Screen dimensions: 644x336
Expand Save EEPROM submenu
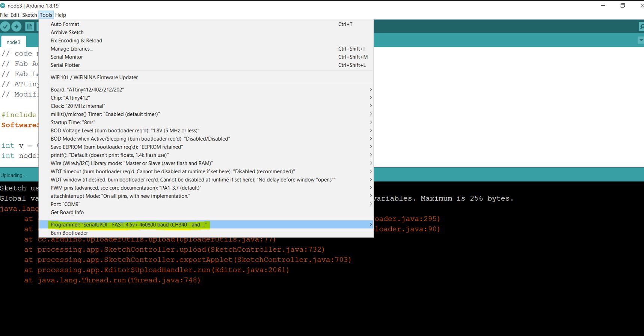pyautogui.click(x=206, y=147)
